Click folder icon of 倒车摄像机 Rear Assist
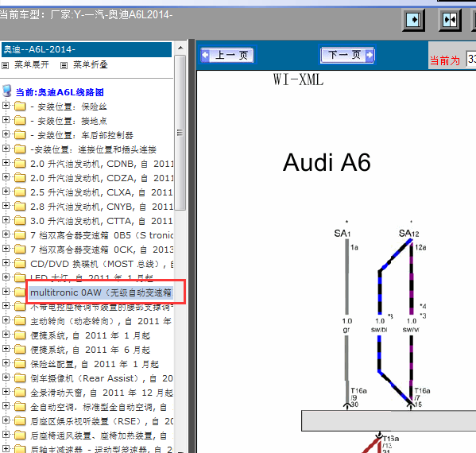The height and width of the screenshot is (453, 476). [20, 377]
